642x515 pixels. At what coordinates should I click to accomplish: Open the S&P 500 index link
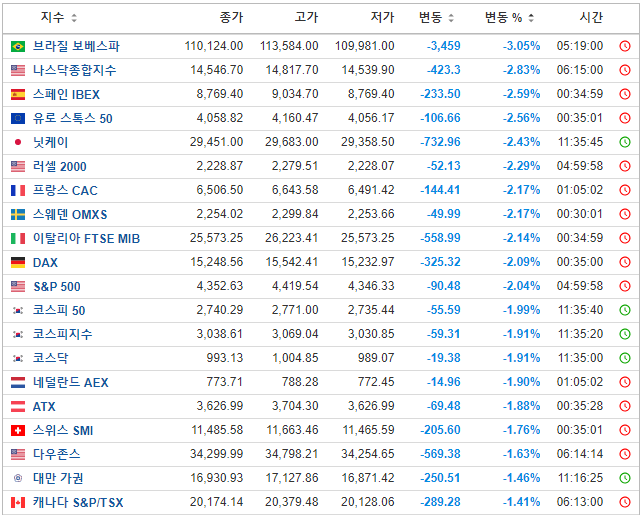point(57,286)
